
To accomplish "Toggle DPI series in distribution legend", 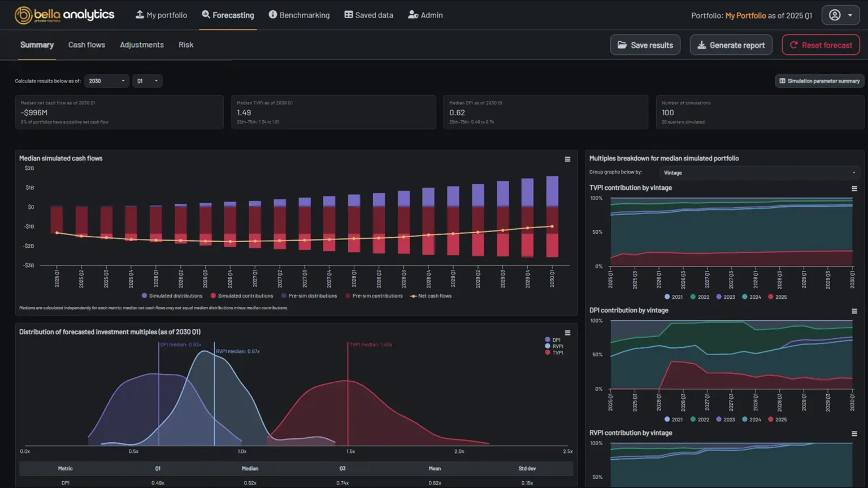I will click(x=553, y=340).
